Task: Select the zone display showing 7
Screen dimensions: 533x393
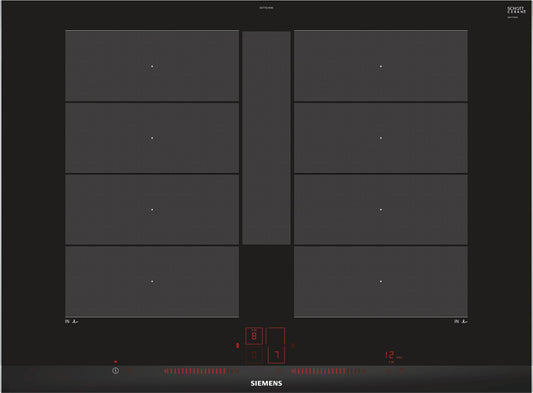Action: tap(276, 355)
